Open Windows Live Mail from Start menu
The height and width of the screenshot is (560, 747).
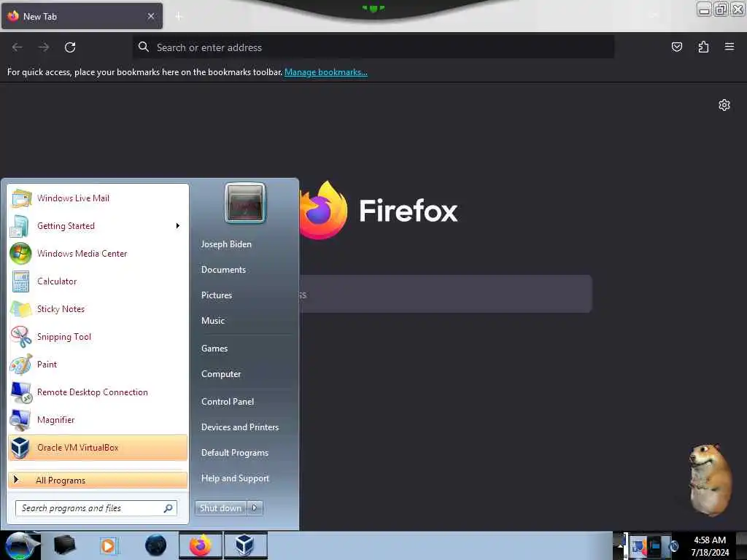tap(98, 198)
